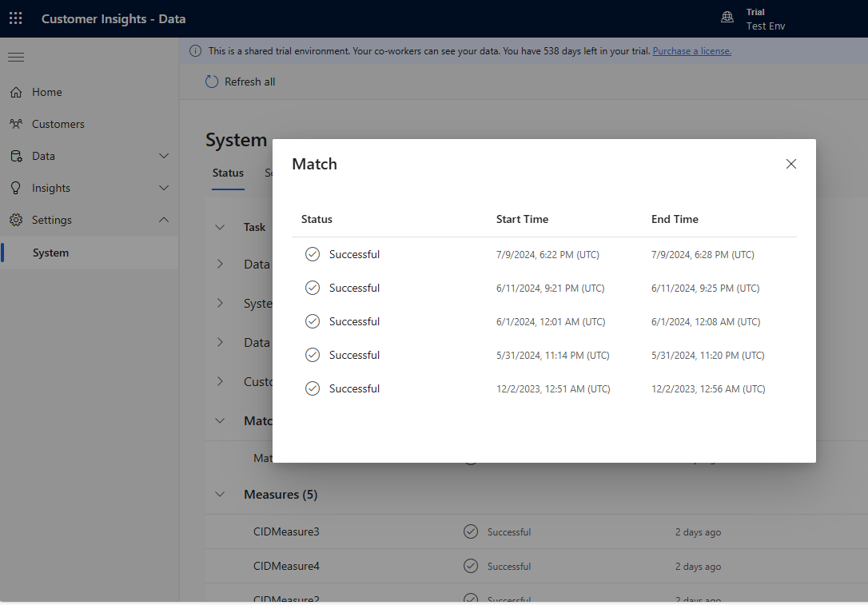Screen dimensions: 868x605
Task: Click success checkmark for 7/9/2024 run
Action: point(313,255)
